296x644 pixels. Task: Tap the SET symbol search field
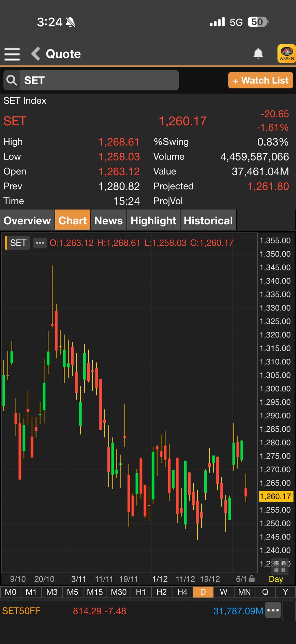pyautogui.click(x=99, y=80)
